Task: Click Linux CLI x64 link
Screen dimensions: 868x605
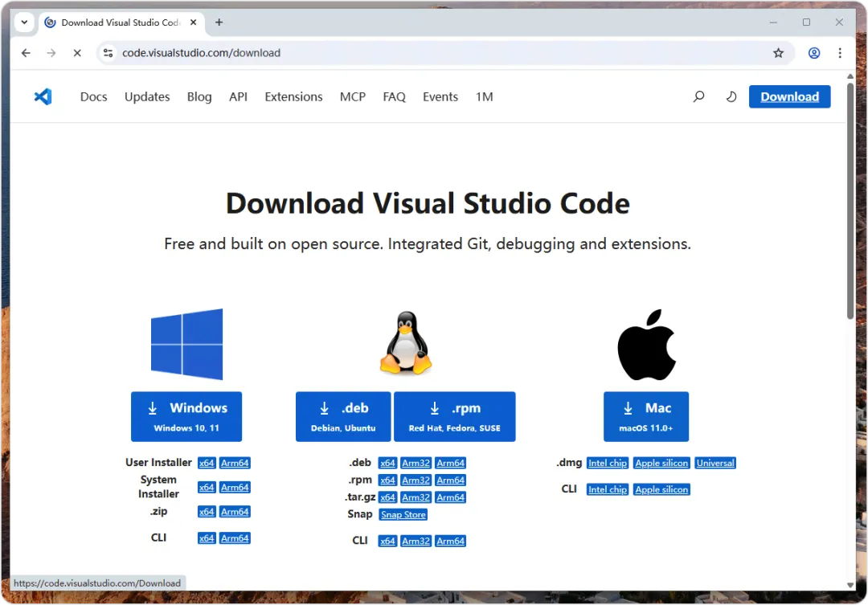Action: (x=387, y=542)
